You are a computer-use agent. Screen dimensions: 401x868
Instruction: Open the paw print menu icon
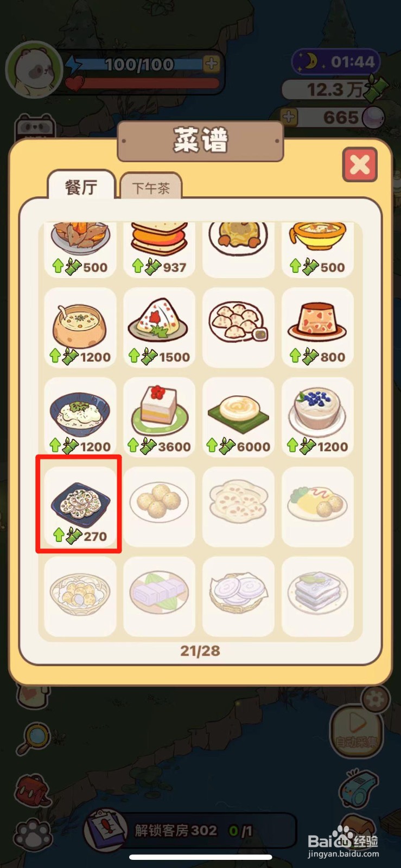[x=34, y=834]
